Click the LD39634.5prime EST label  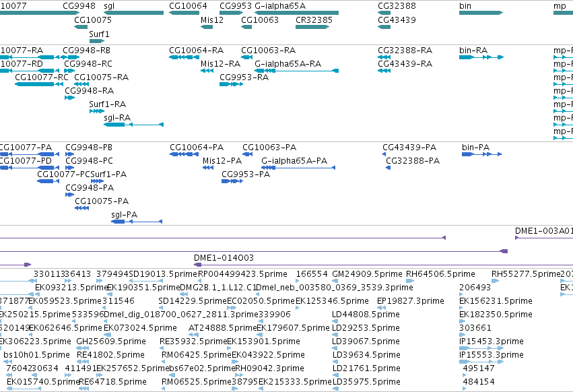366,355
